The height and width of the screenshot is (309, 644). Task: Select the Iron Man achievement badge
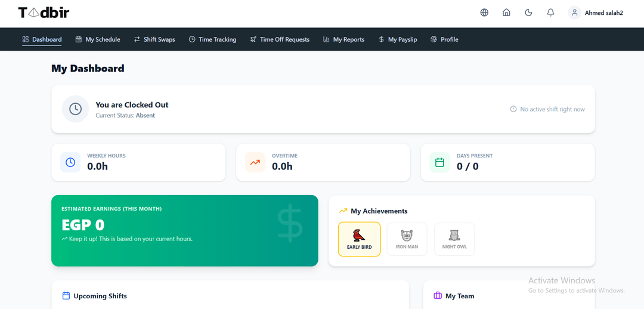(x=407, y=239)
